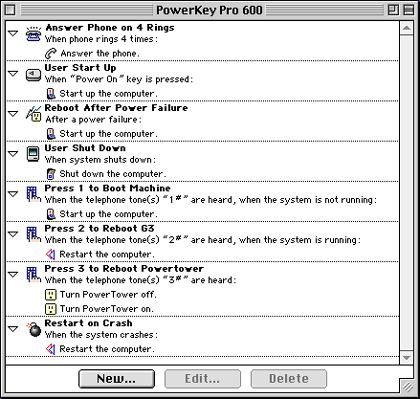Click 'Restart the computer.' under Press 2 to Reboot G3

click(107, 254)
